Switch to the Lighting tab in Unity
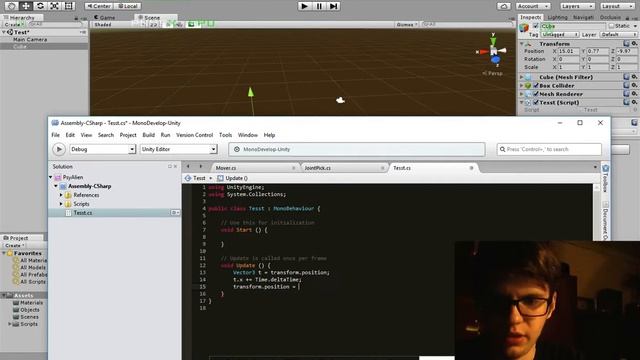The width and height of the screenshot is (640, 360). 558,17
